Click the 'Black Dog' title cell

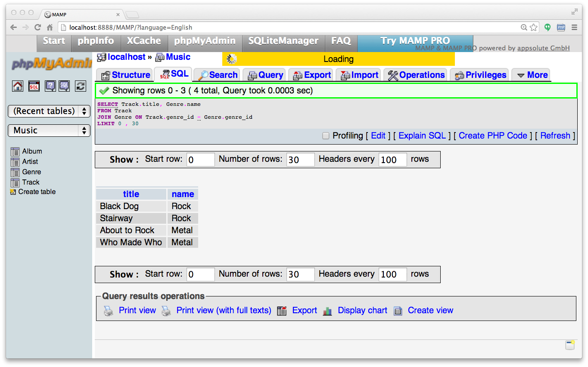click(x=131, y=206)
